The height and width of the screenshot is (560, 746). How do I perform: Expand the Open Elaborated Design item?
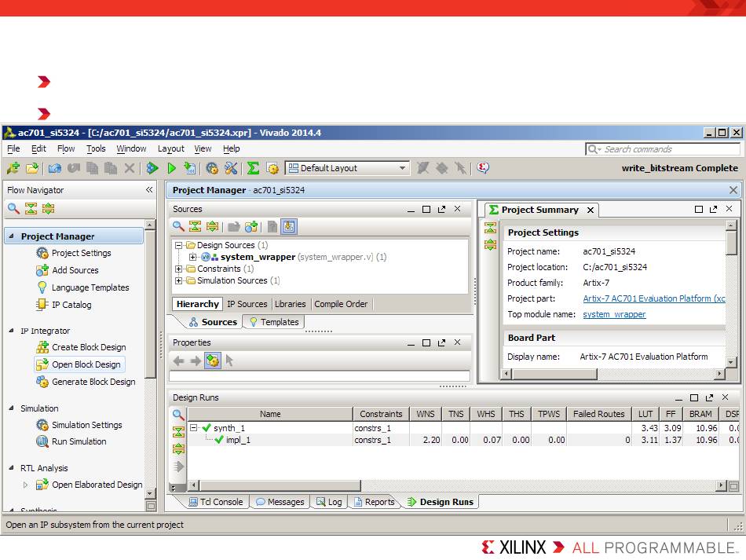(x=25, y=485)
